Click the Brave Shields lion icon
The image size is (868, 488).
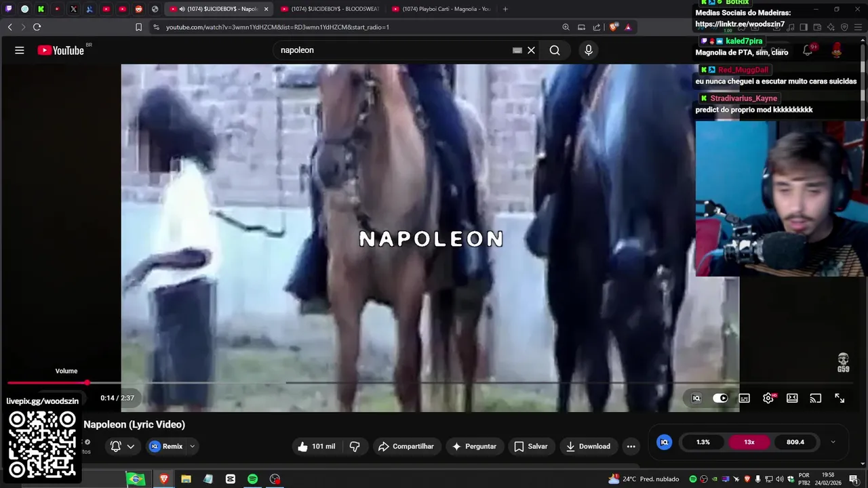pyautogui.click(x=614, y=27)
